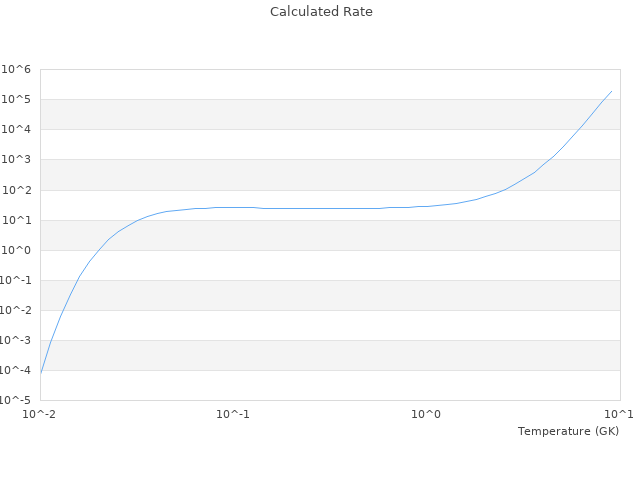Click the "Calculated Rate" chart title
The width and height of the screenshot is (640, 480).
(x=320, y=12)
